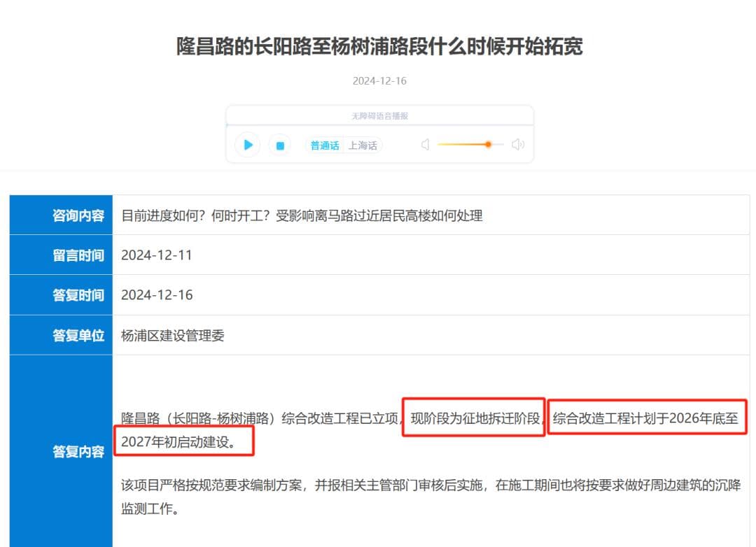
Task: Switch narration language to 上海话
Action: coord(363,145)
